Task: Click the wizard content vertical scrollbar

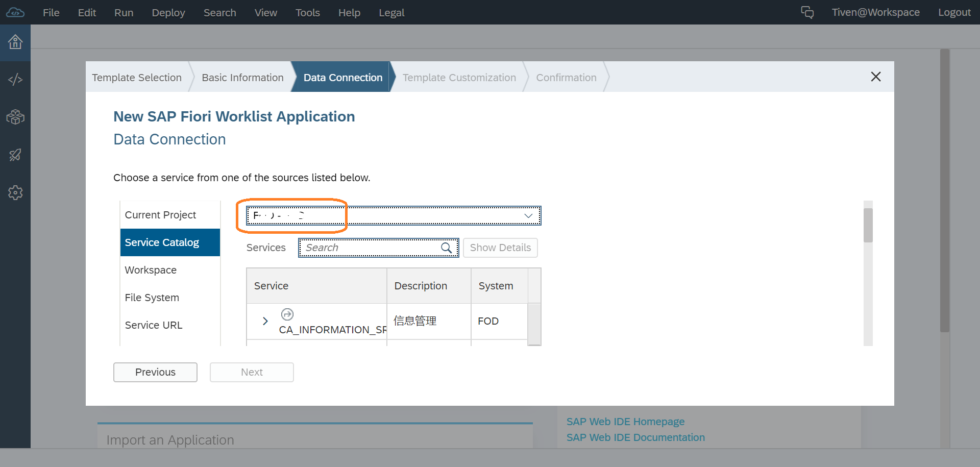Action: [868, 225]
